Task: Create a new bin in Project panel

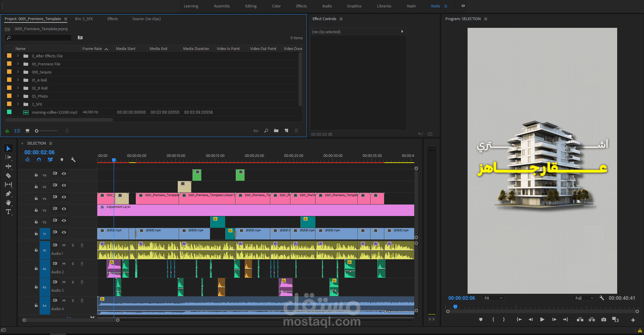Action: coord(276,130)
